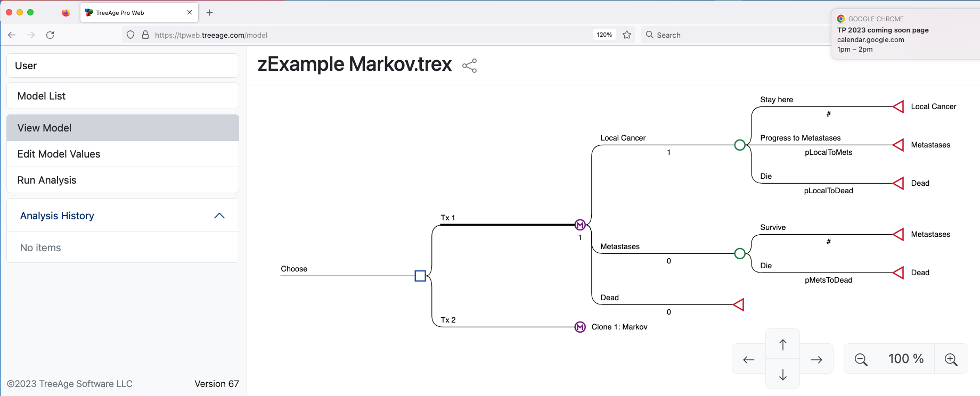
Task: Open Edit Model Values
Action: (x=123, y=154)
